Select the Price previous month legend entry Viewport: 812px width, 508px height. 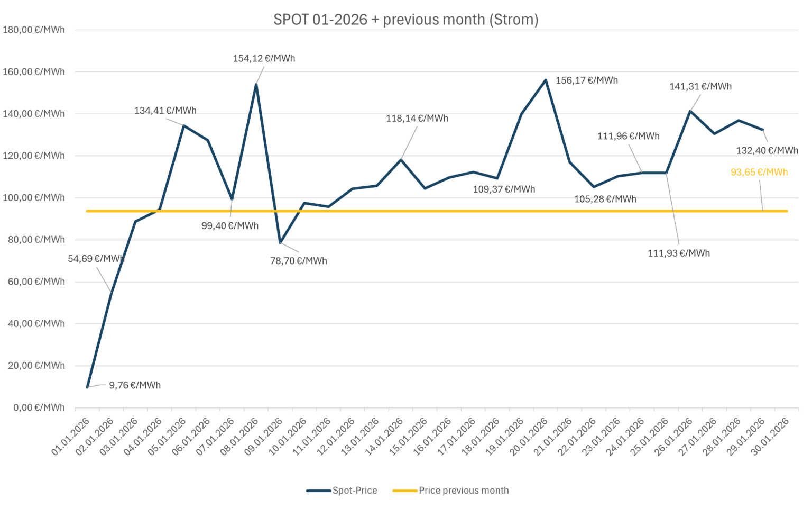click(464, 491)
